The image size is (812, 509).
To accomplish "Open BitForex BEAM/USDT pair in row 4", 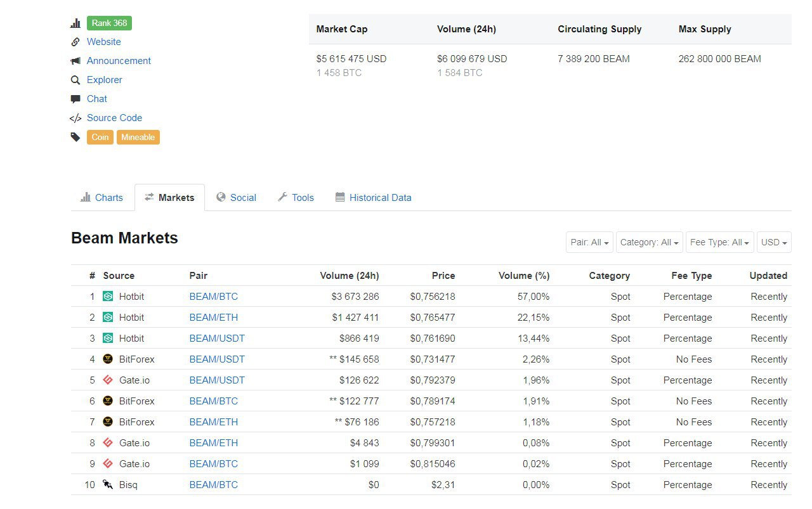I will coord(217,359).
